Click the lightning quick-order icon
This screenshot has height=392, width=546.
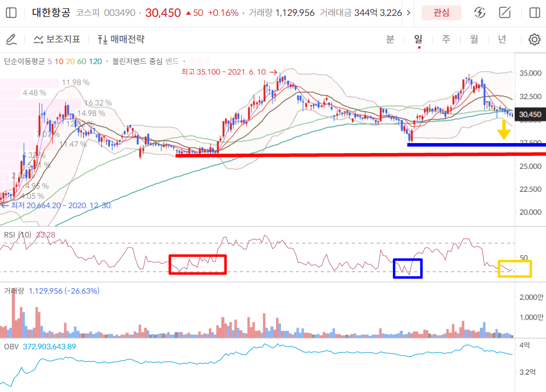point(479,13)
